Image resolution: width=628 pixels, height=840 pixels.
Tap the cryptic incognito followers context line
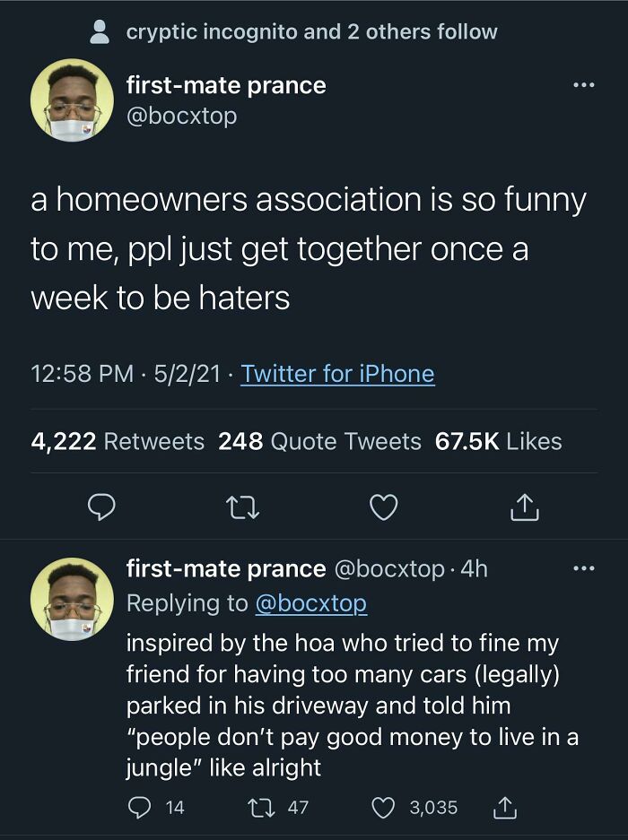click(311, 32)
